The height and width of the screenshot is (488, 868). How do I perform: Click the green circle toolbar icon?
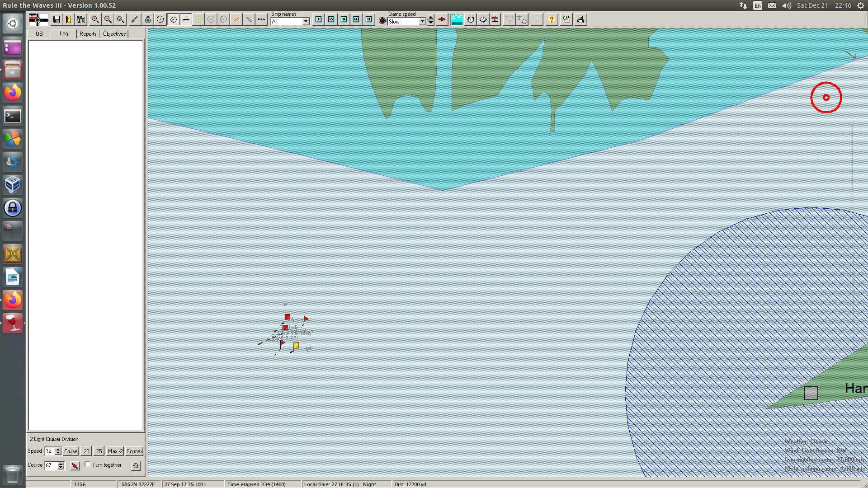pos(198,19)
